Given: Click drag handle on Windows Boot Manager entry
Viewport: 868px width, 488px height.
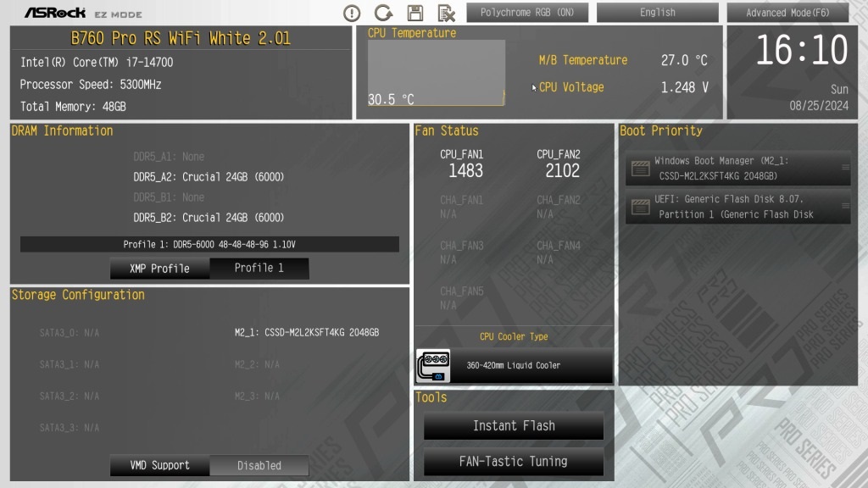Looking at the screenshot, I should coord(845,167).
